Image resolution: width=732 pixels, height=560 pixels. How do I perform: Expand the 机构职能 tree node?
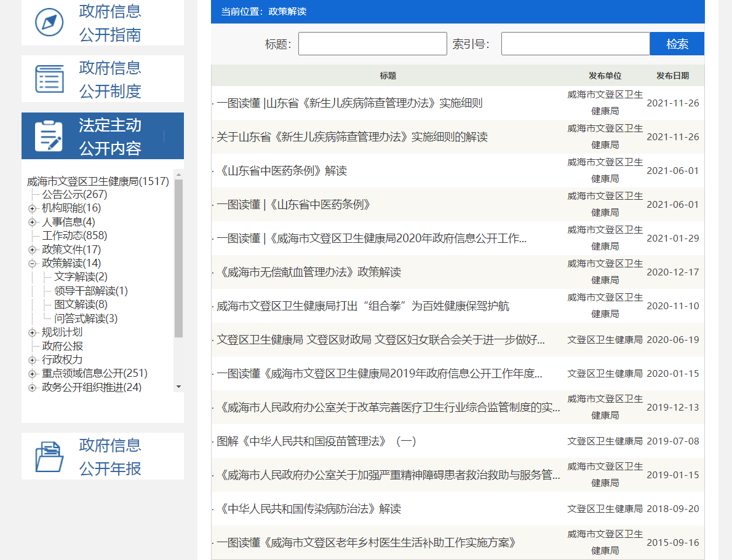click(x=32, y=208)
